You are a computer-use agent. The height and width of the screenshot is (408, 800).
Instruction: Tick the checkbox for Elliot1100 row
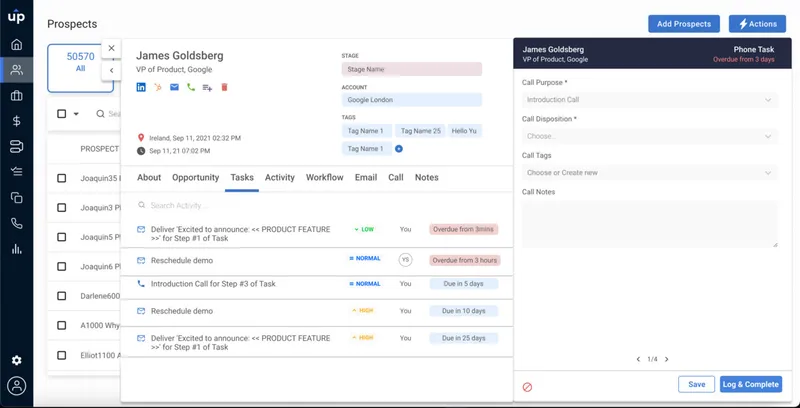[x=62, y=355]
